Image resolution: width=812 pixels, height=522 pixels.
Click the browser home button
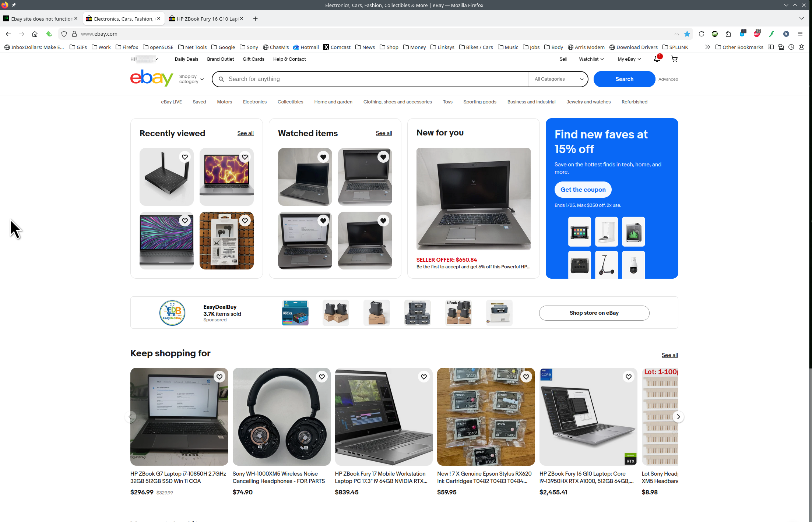point(35,34)
